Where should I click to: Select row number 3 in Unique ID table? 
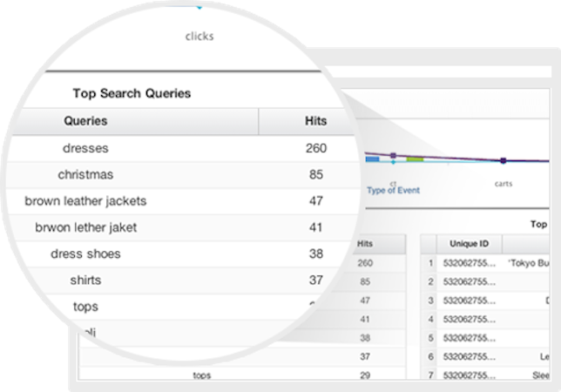click(x=430, y=301)
